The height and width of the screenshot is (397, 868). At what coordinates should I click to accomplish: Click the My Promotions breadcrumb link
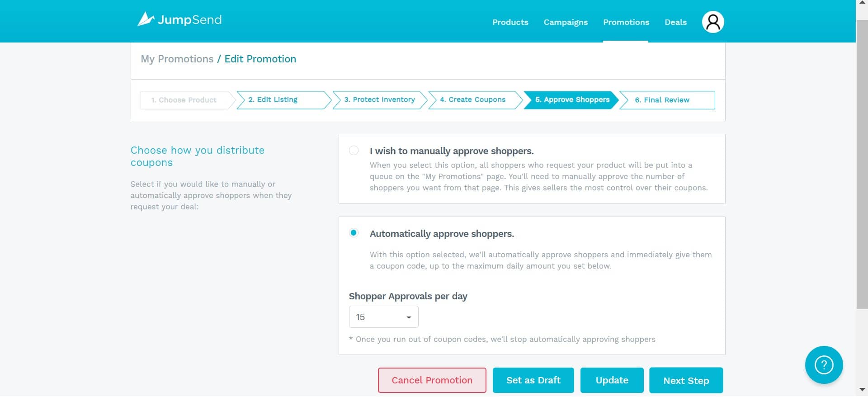coord(177,59)
